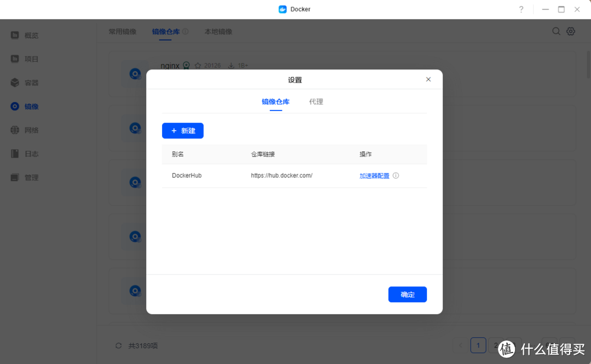Open the settings gear icon top right
This screenshot has height=364, width=591.
571,31
